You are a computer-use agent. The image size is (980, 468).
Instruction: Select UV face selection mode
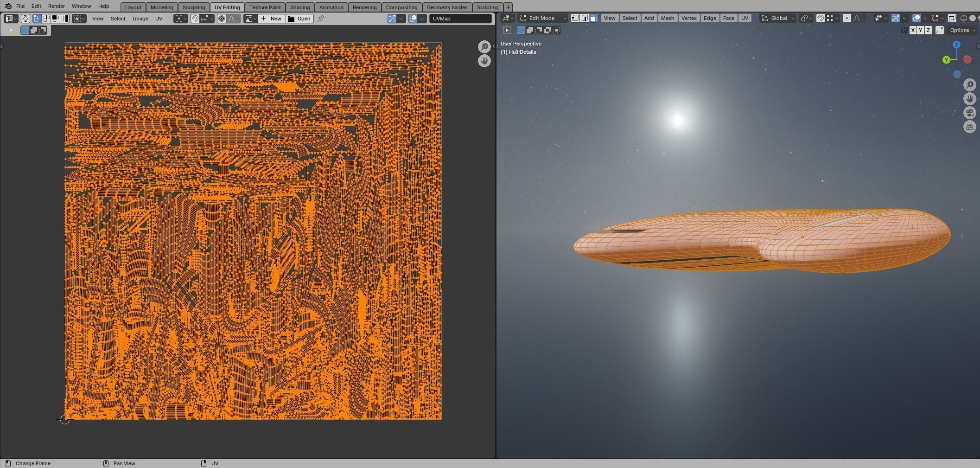[55, 19]
